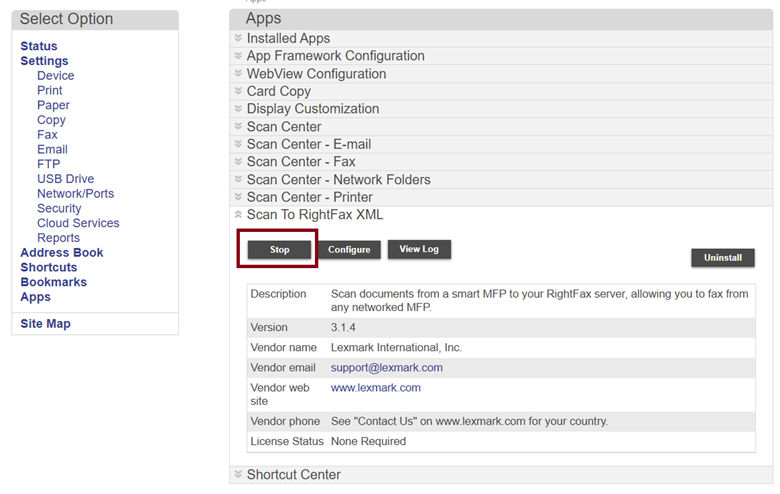This screenshot has height=494, width=780.
Task: Go to Network/Ports settings
Action: (x=75, y=194)
